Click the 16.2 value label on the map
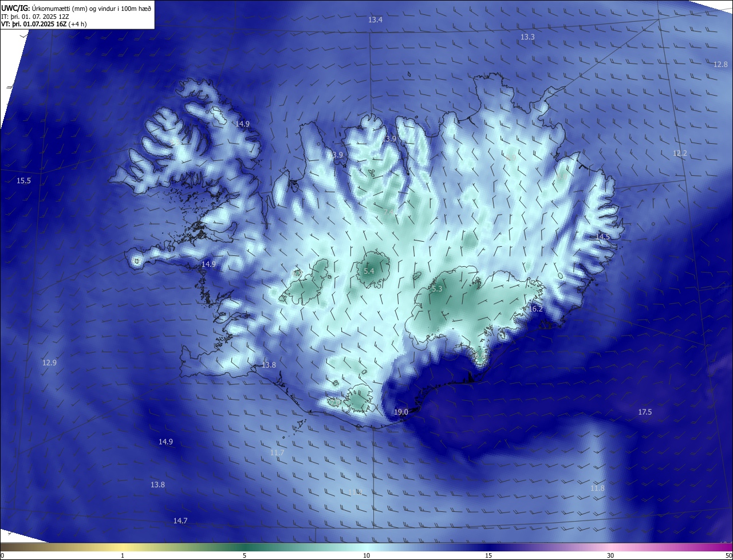 click(x=535, y=309)
